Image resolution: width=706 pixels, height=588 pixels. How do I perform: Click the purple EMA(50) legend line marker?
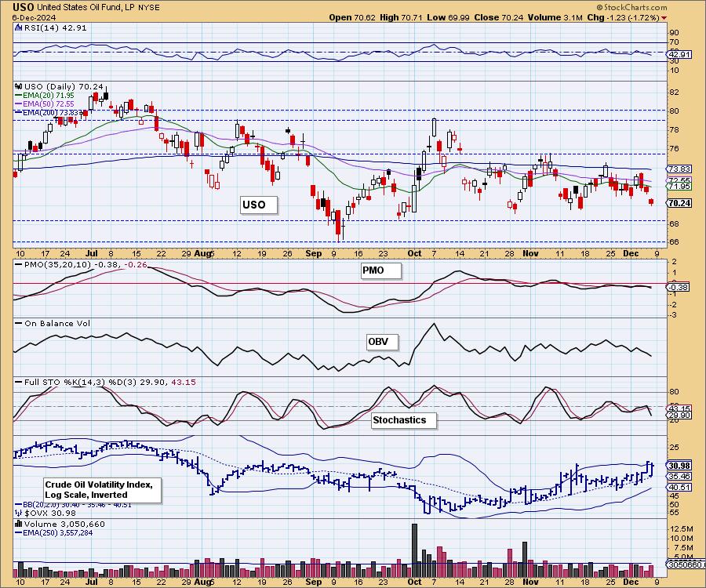click(x=19, y=104)
